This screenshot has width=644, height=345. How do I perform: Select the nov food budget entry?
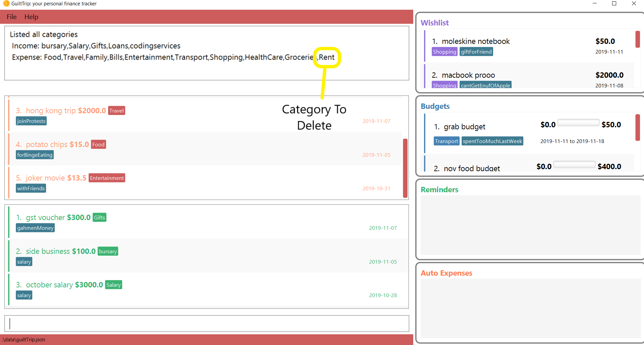point(529,163)
